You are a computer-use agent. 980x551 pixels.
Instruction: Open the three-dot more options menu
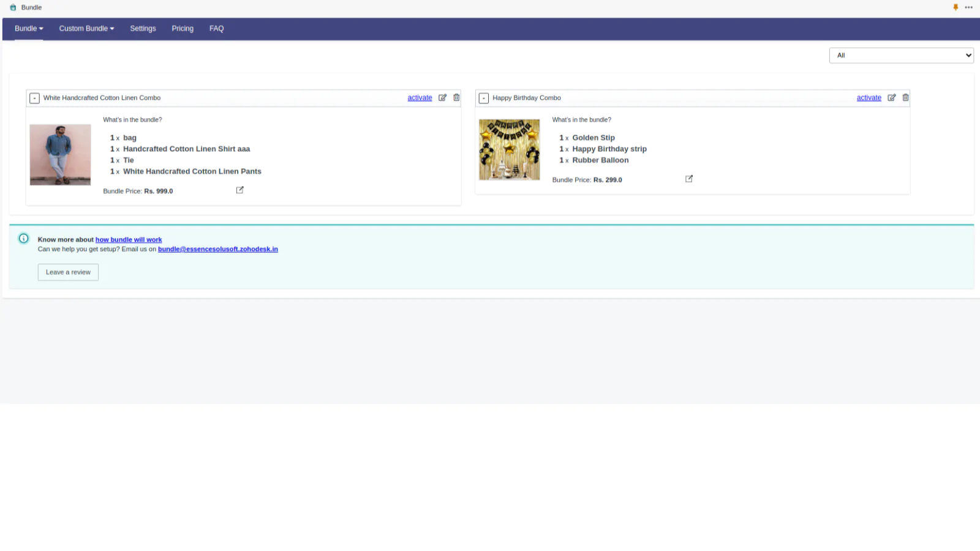968,7
